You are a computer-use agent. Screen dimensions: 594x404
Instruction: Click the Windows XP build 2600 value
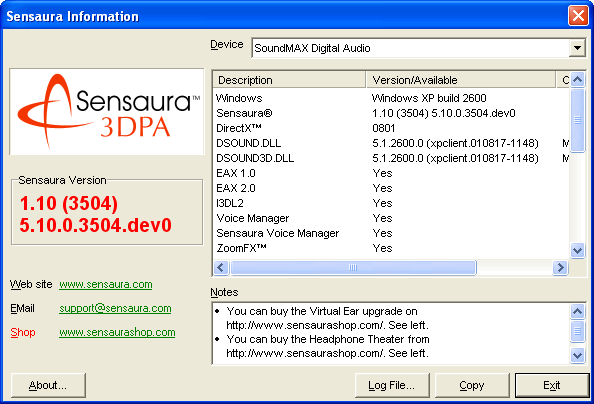tap(429, 98)
